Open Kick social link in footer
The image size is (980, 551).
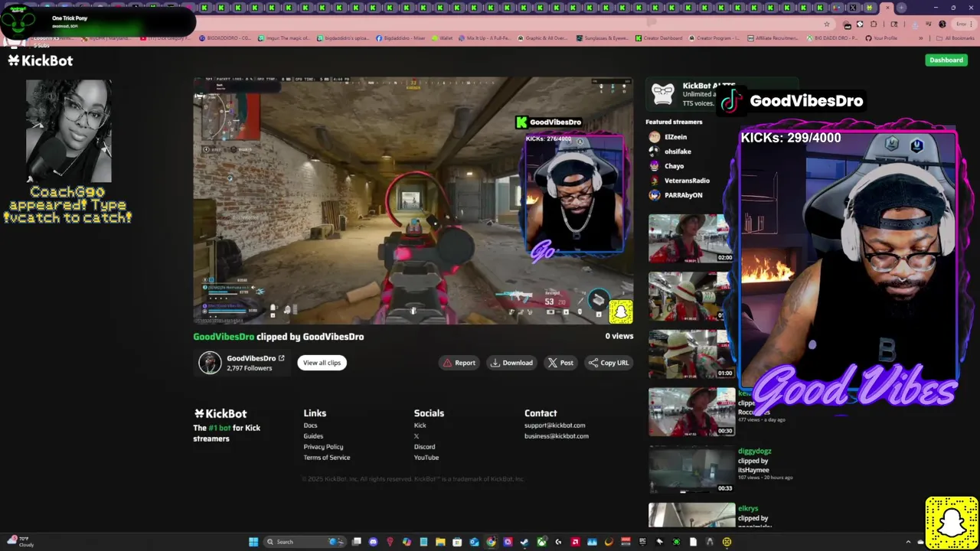tap(420, 425)
